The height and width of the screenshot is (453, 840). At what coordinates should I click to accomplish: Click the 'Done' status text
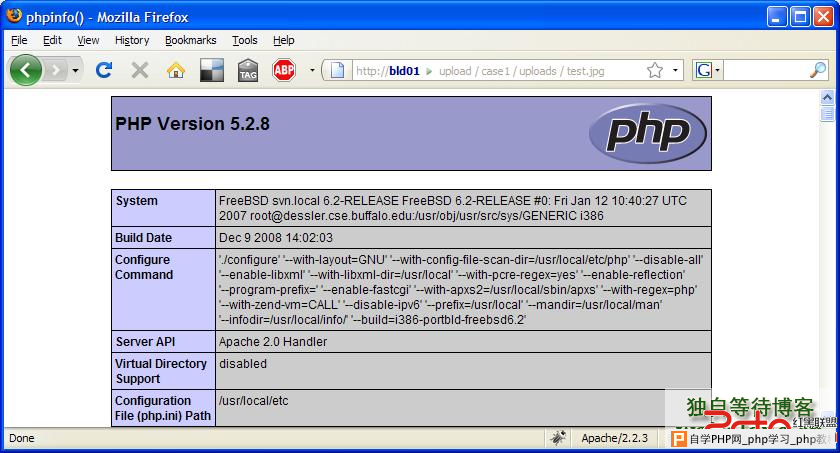point(21,439)
